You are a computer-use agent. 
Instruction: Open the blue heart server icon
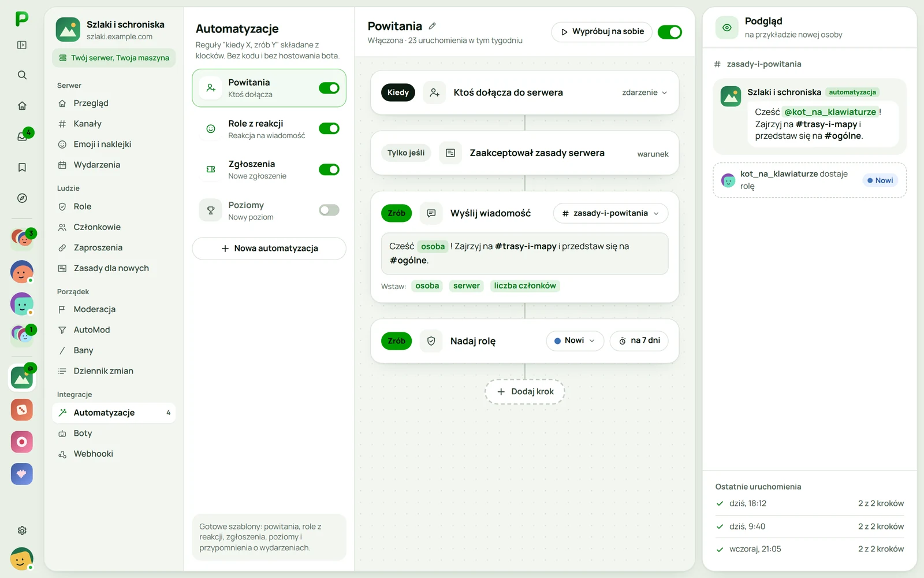pos(22,474)
